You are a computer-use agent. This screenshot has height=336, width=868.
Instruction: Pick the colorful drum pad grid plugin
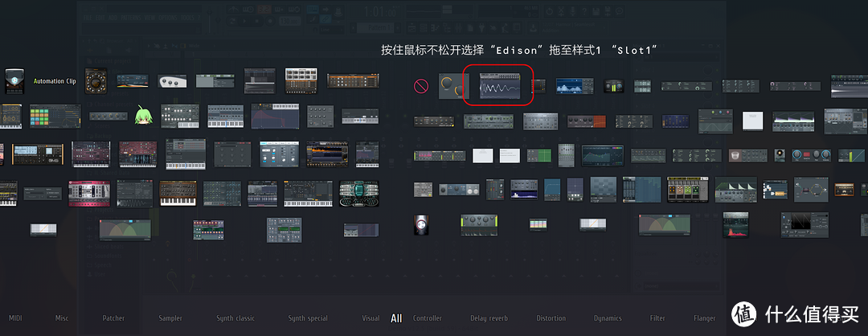coord(55,116)
